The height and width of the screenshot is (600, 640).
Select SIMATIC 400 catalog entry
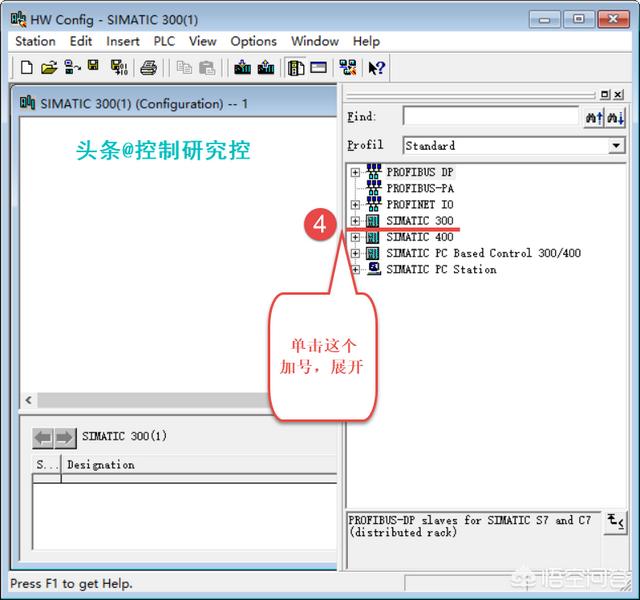420,237
